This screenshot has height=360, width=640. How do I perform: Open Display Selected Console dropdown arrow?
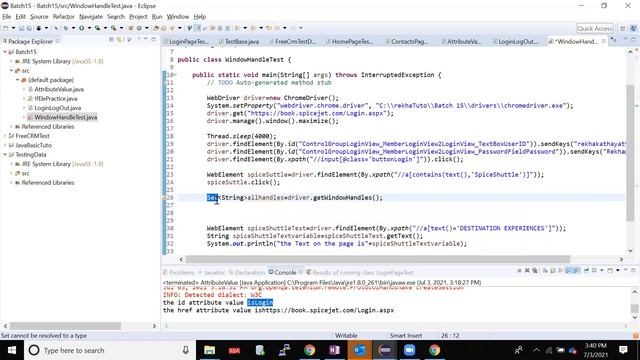point(602,270)
